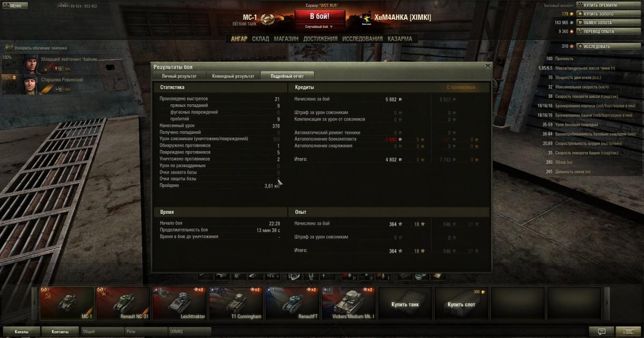Click crew member Младший лейтенант Чайкин portrait
The image size is (644, 338).
click(29, 64)
